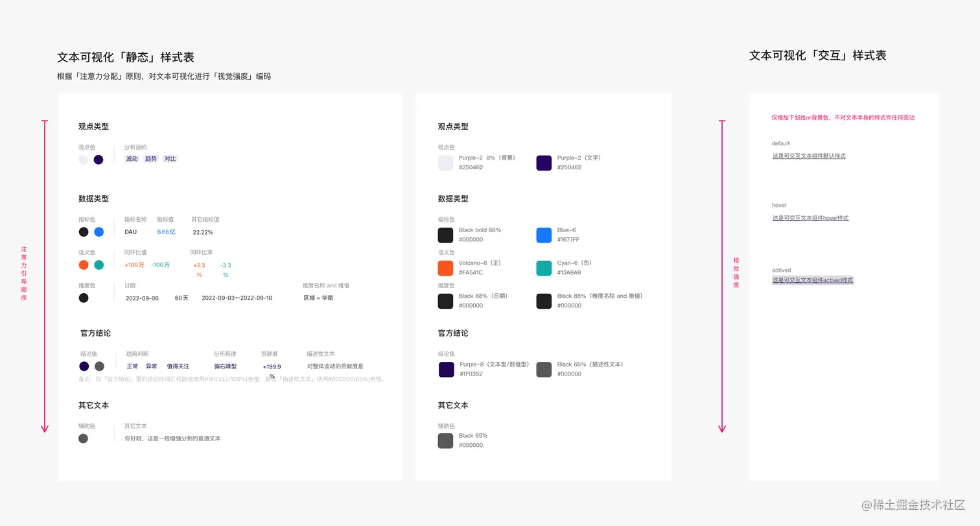980x526 pixels.
Task: Click the gray 备注 note line
Action: pos(232,379)
